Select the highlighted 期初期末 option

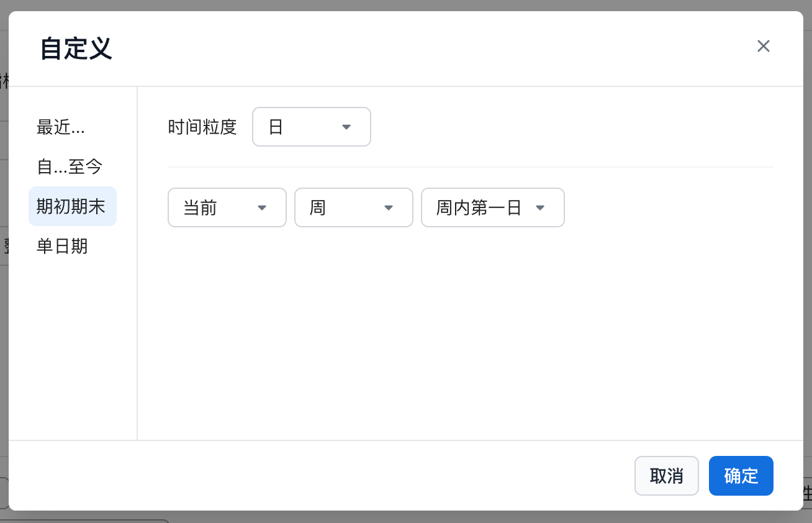[72, 206]
